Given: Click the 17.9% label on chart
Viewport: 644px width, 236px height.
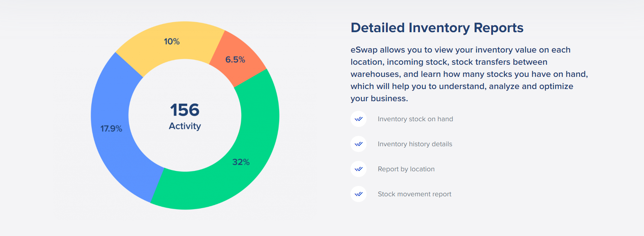Looking at the screenshot, I should (x=111, y=129).
